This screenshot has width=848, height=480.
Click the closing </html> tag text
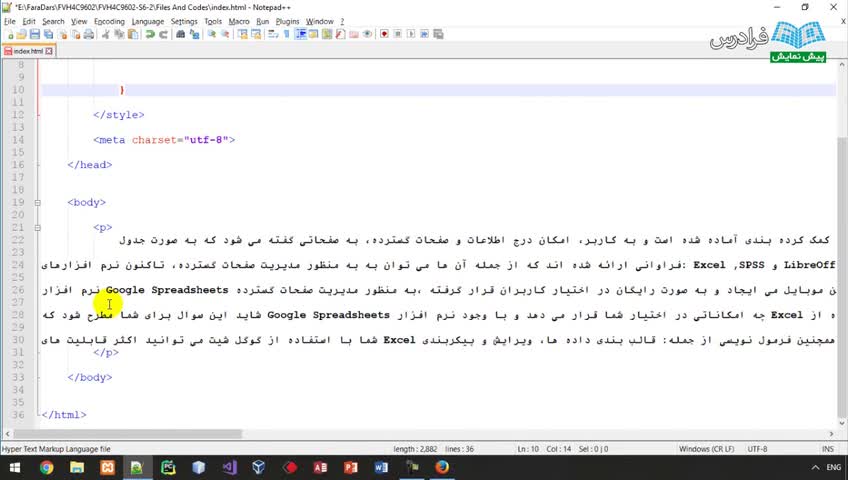pos(64,415)
